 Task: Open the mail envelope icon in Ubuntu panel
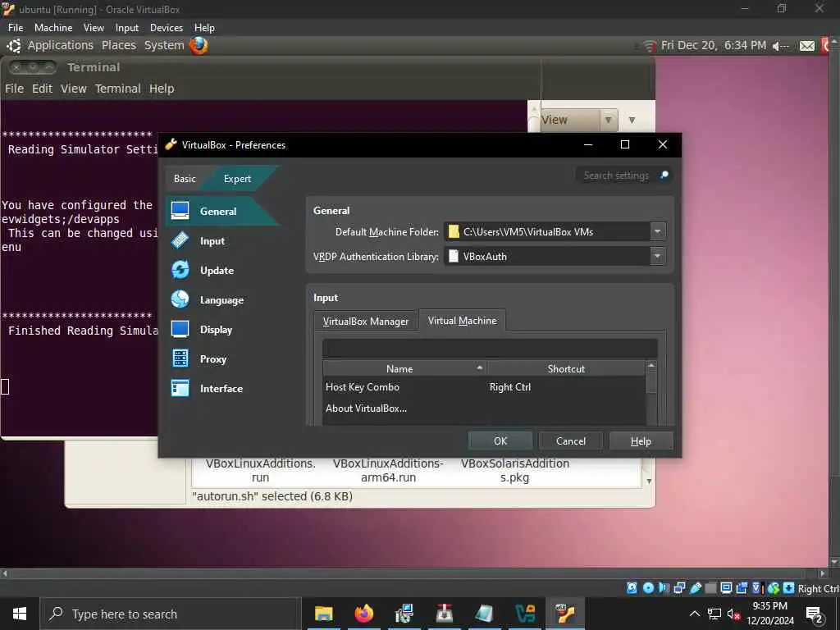tap(807, 46)
